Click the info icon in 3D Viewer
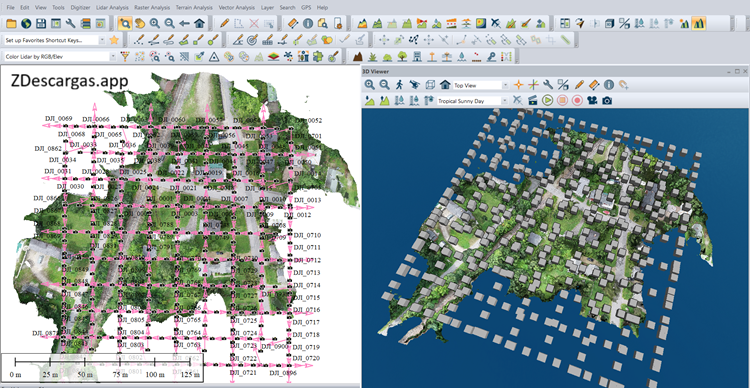The height and width of the screenshot is (388, 750). click(x=608, y=85)
